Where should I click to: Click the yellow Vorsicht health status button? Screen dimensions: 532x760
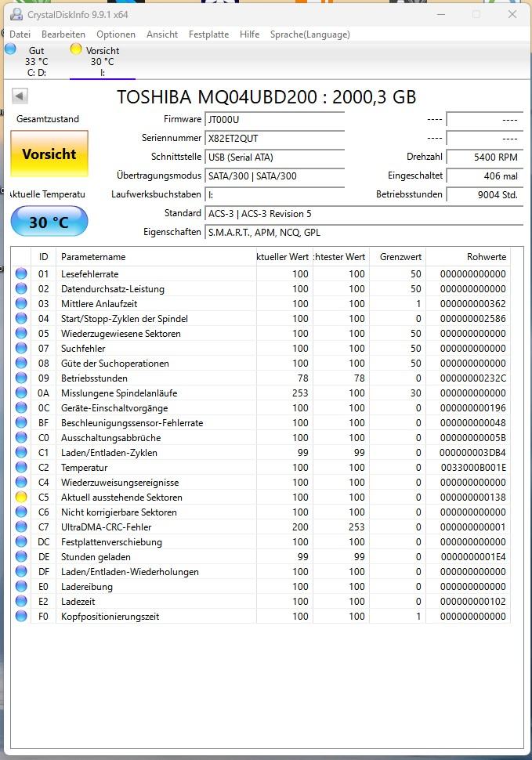49,154
